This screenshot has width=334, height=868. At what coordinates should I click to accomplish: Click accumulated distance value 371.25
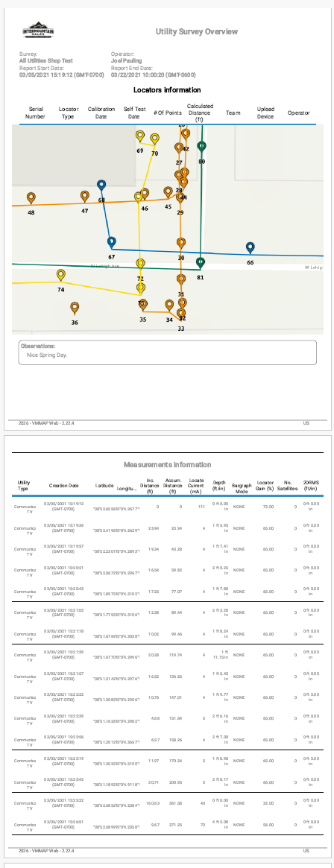click(x=176, y=825)
